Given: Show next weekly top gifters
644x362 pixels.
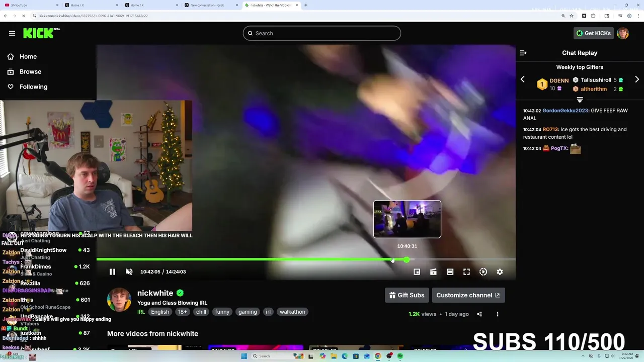Looking at the screenshot, I should point(637,79).
